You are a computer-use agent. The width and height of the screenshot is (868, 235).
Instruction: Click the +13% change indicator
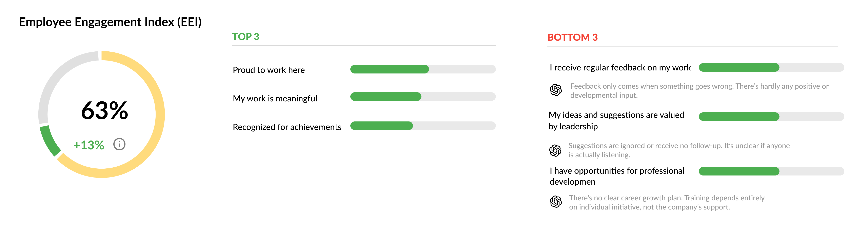(x=89, y=145)
